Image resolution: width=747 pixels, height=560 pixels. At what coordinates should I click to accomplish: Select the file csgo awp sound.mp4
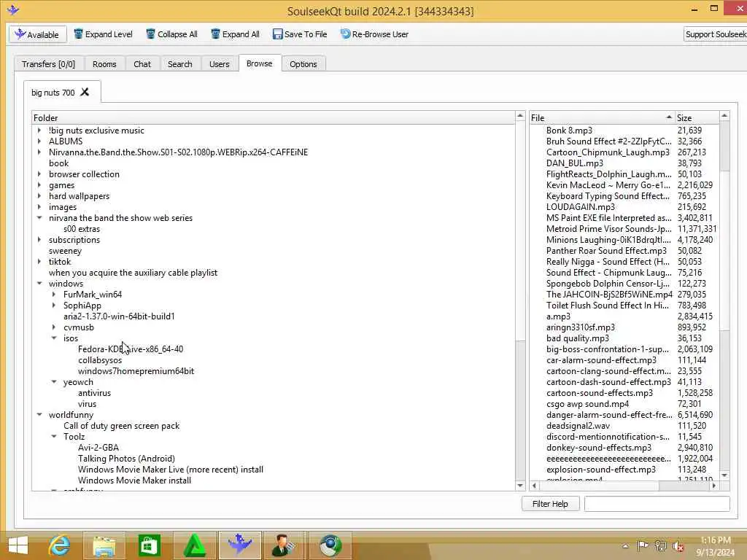point(587,404)
